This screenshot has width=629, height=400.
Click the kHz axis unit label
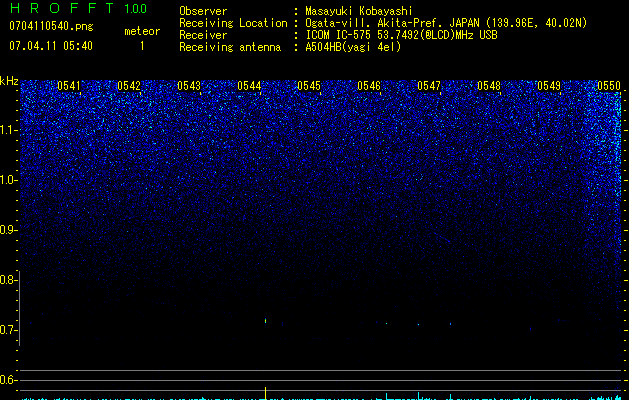[9, 81]
